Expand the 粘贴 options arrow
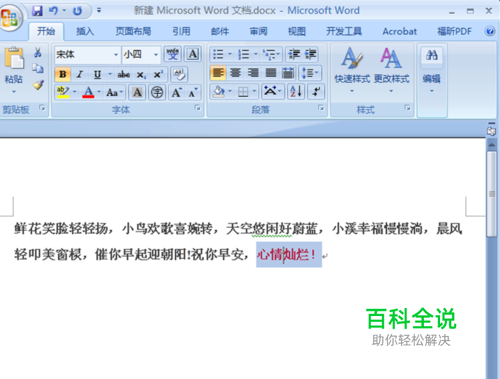500x379 pixels. (x=14, y=91)
